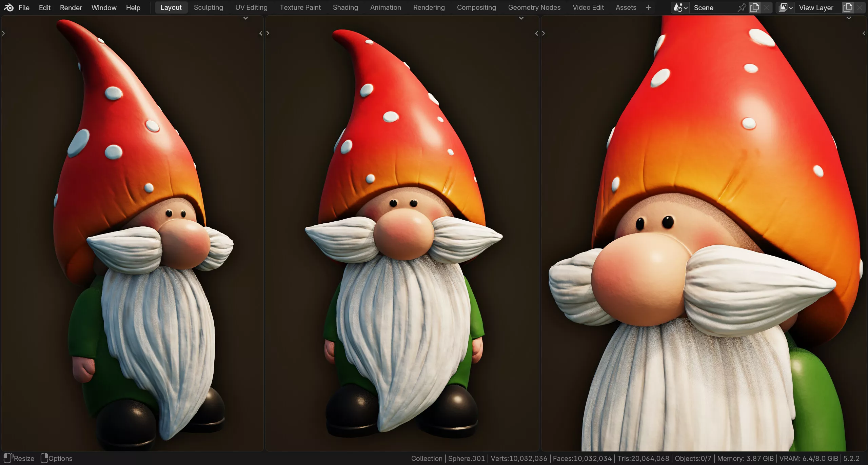Viewport: 868px width, 465px height.
Task: Open the Edit menu
Action: [44, 7]
